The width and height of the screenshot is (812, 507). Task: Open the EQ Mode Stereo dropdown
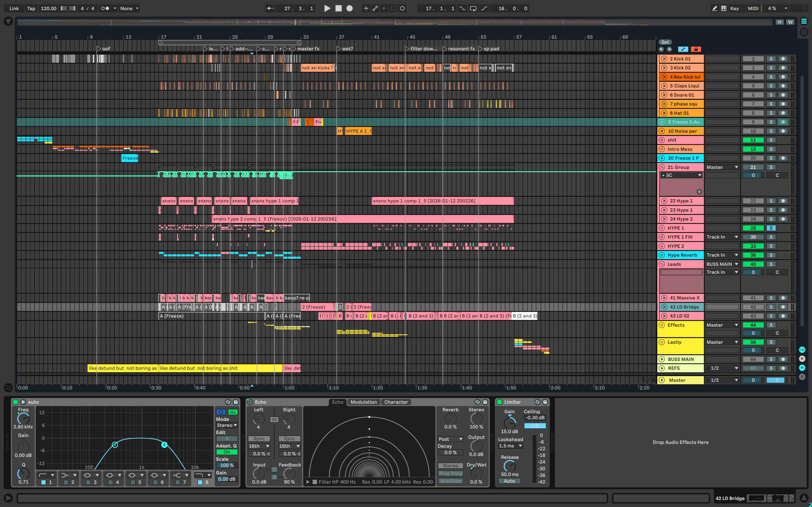click(x=227, y=425)
